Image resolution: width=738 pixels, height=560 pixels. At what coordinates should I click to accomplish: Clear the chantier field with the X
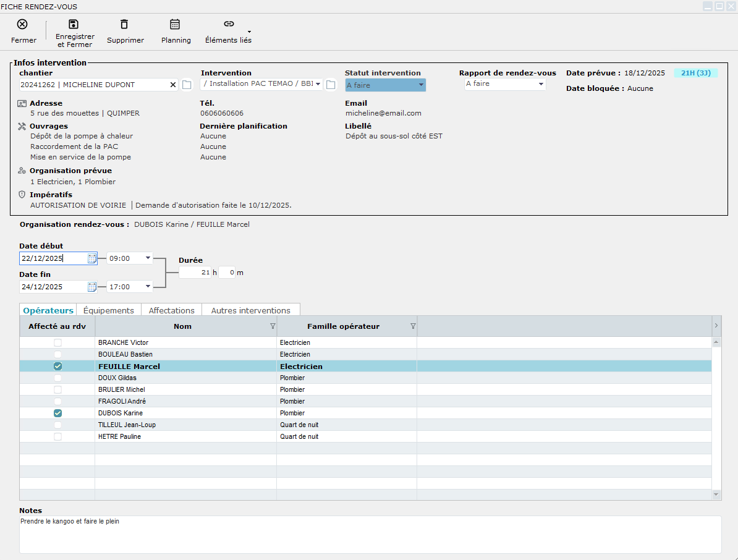(x=173, y=85)
